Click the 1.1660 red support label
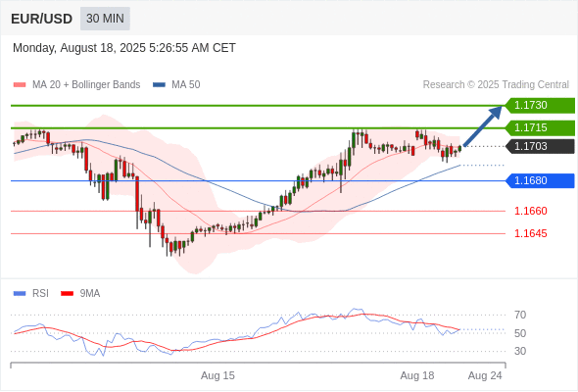 coord(531,211)
